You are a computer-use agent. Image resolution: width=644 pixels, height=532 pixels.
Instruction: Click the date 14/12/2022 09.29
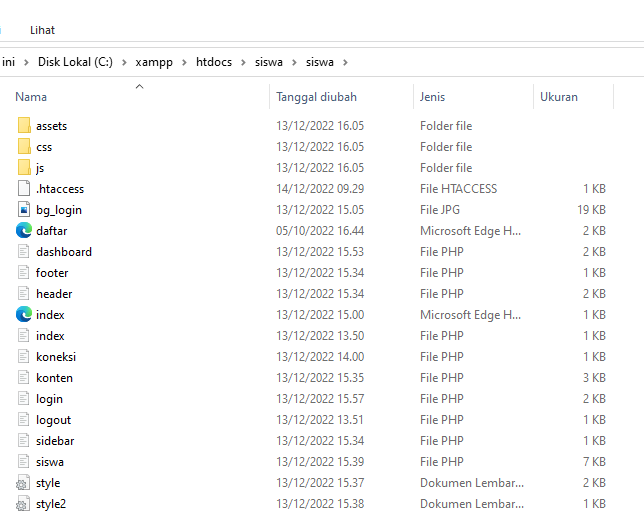[320, 189]
